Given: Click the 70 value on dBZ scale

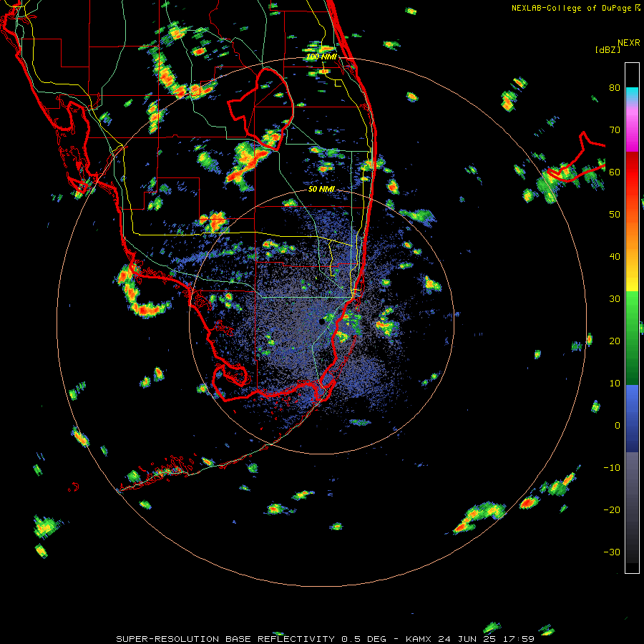Looking at the screenshot, I should (615, 130).
